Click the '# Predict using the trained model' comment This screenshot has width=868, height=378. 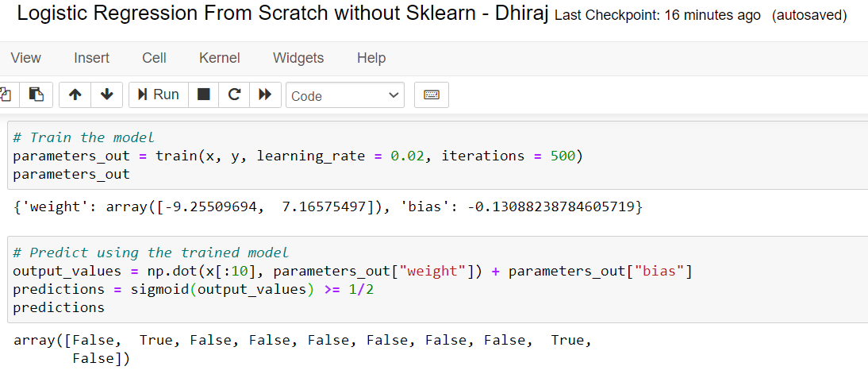[x=151, y=253]
